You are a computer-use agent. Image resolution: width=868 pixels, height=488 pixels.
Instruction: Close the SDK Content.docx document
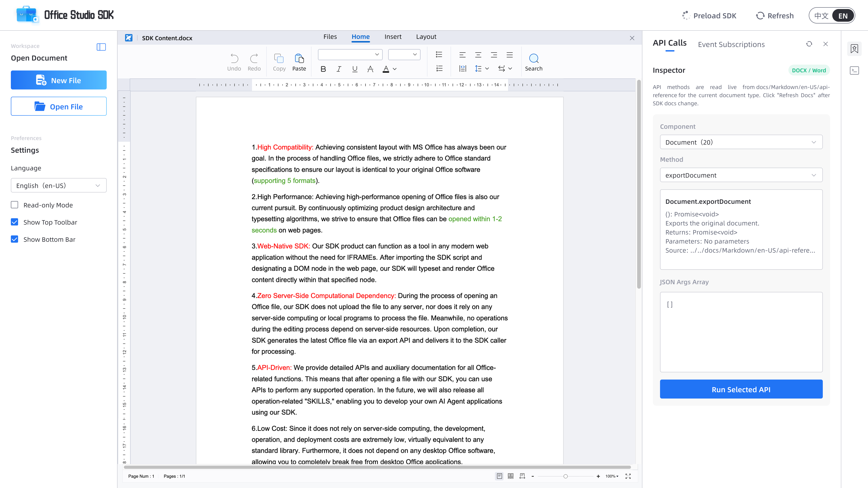[632, 38]
